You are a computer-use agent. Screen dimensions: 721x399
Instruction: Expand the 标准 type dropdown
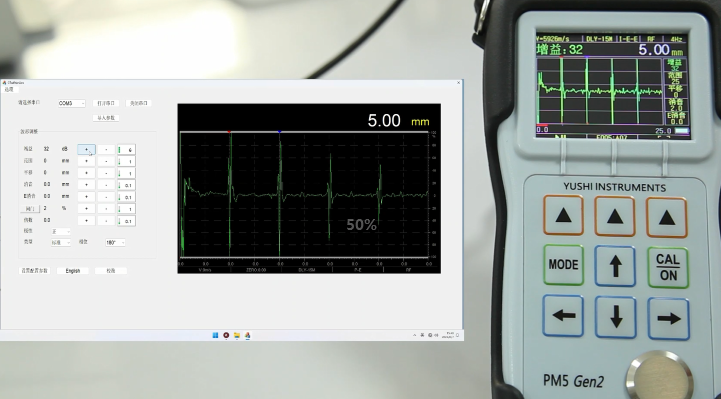[61, 243]
